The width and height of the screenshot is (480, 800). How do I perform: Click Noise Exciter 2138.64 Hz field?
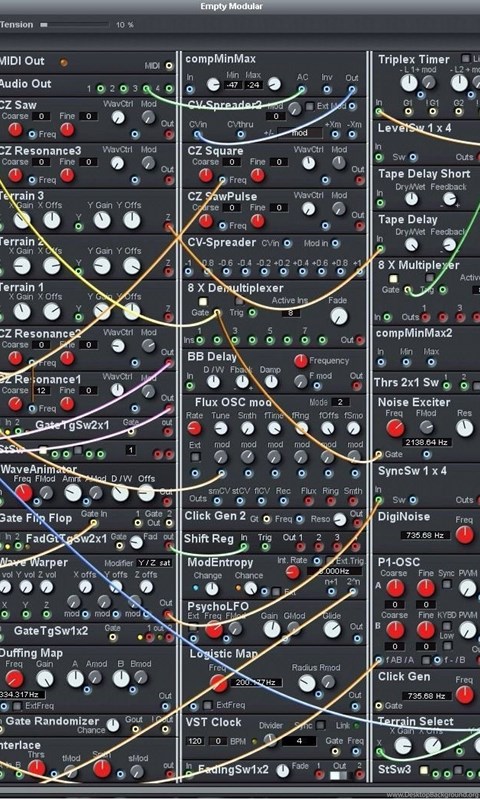click(426, 442)
